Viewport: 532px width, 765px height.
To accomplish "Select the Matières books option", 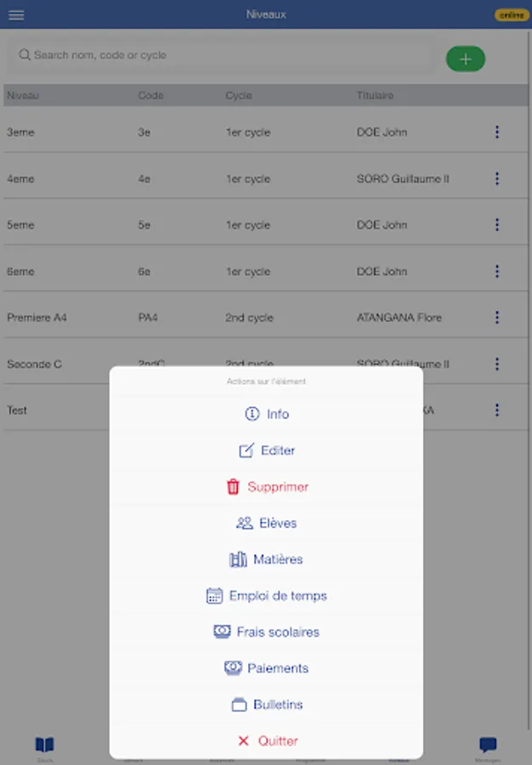I will click(266, 559).
